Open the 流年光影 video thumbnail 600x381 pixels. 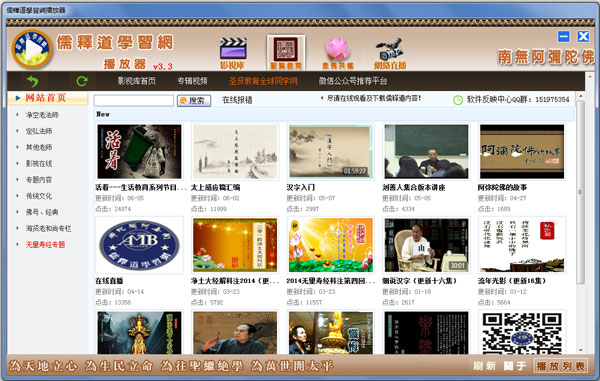522,245
